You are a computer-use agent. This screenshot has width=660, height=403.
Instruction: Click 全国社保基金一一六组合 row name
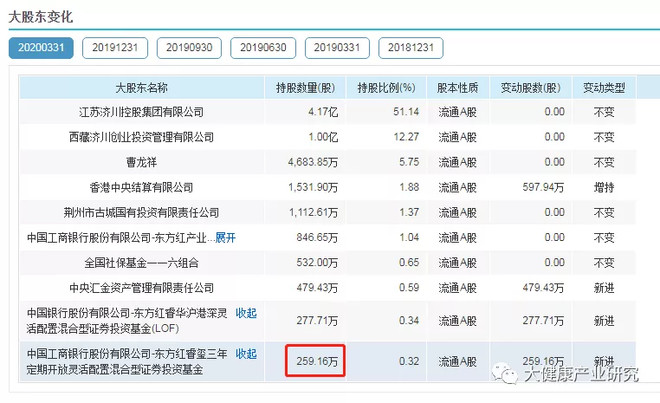(141, 263)
